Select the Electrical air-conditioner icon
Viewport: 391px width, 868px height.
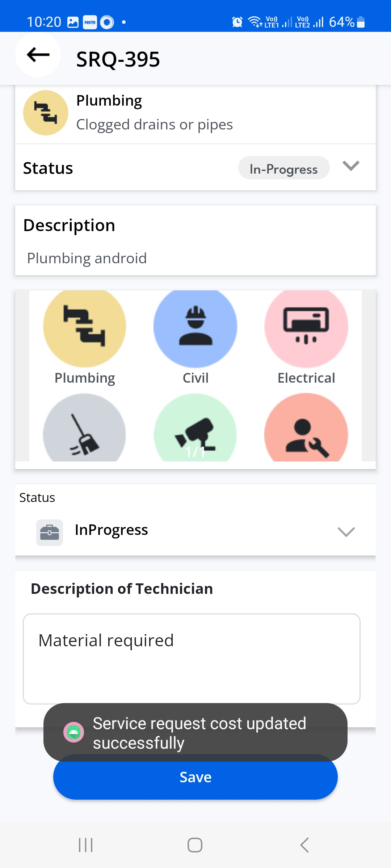pyautogui.click(x=306, y=328)
